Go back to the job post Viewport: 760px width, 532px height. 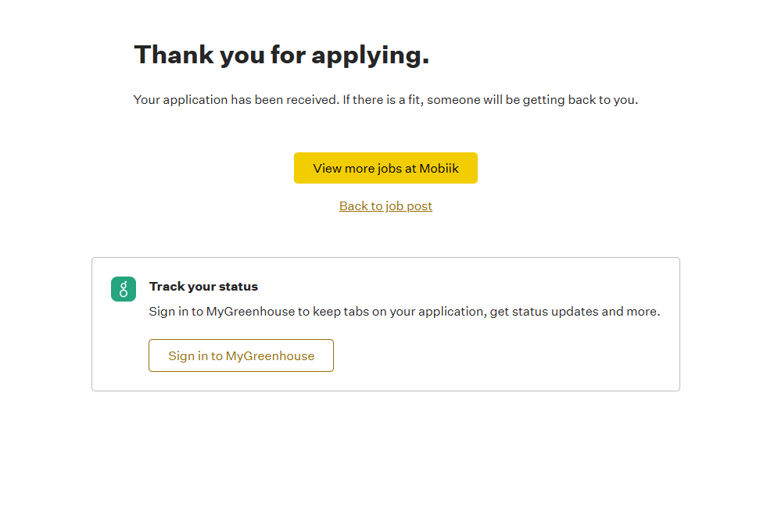coord(385,206)
